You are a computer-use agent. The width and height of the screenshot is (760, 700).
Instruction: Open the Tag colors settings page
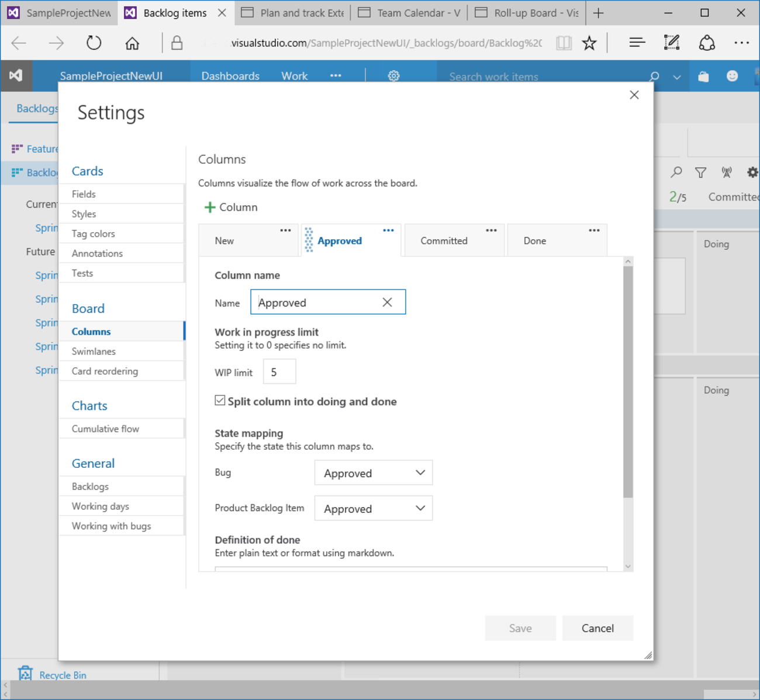tap(94, 234)
